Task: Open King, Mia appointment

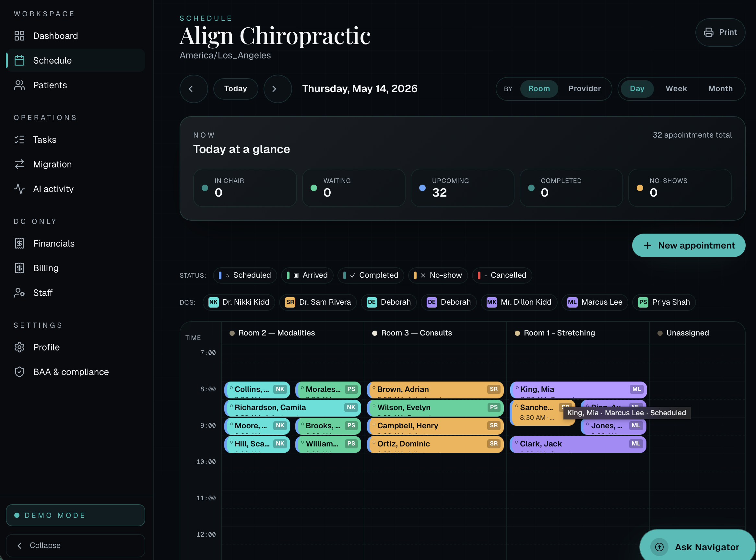Action: click(x=579, y=390)
